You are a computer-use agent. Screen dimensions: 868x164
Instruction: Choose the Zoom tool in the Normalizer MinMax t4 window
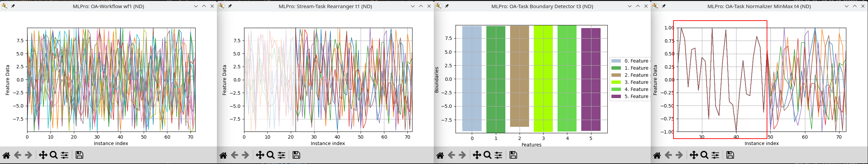[704, 155]
